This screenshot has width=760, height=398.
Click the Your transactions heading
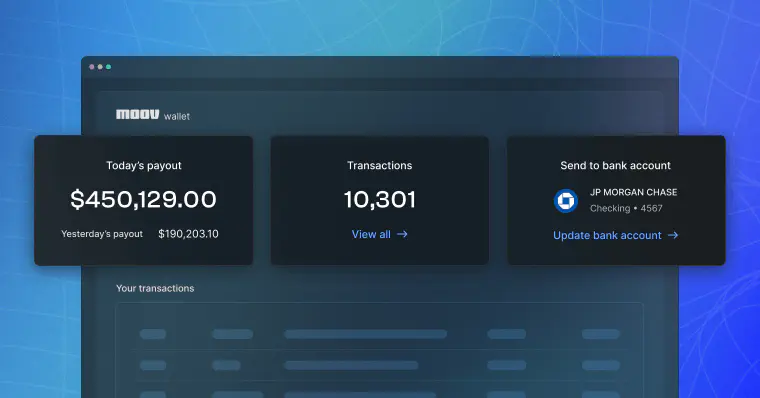155,288
